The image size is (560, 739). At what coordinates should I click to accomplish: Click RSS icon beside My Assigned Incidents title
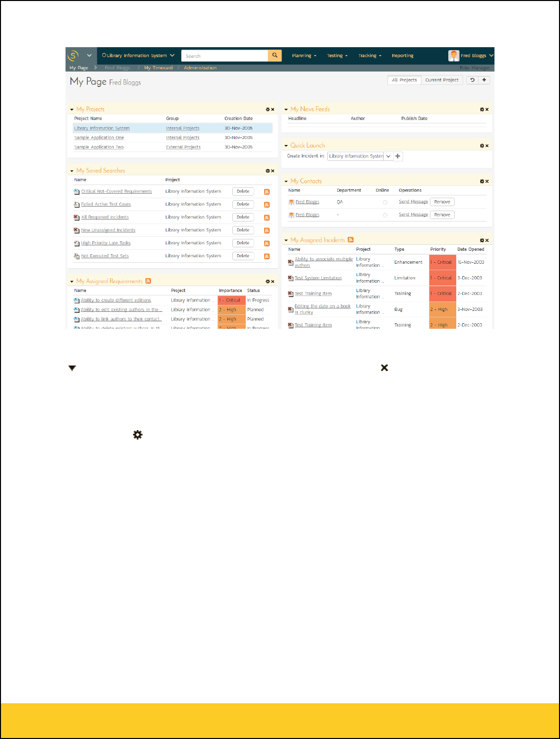pyautogui.click(x=350, y=240)
